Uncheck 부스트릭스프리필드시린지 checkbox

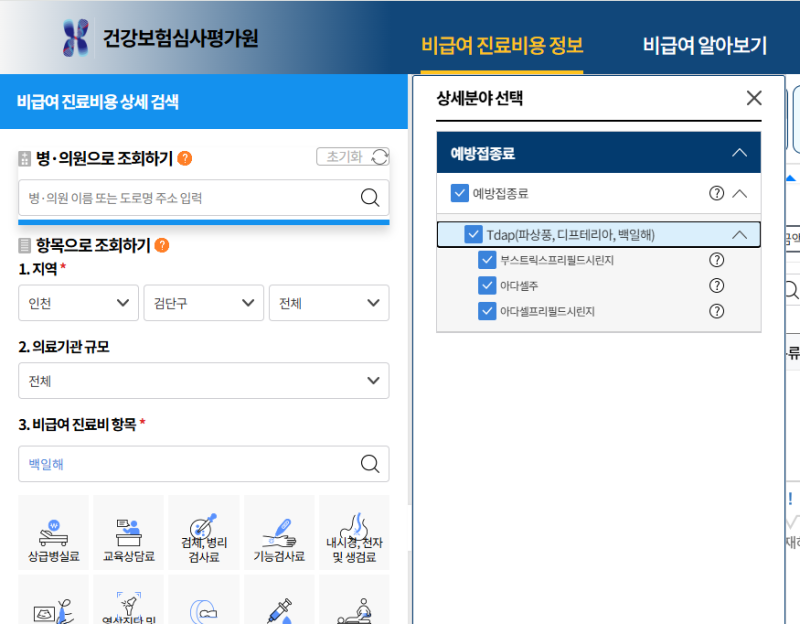point(487,260)
